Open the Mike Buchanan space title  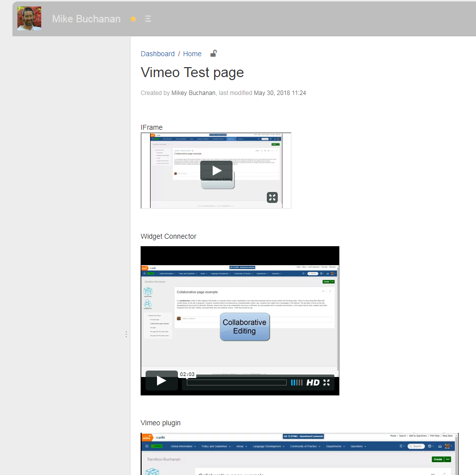[x=86, y=19]
